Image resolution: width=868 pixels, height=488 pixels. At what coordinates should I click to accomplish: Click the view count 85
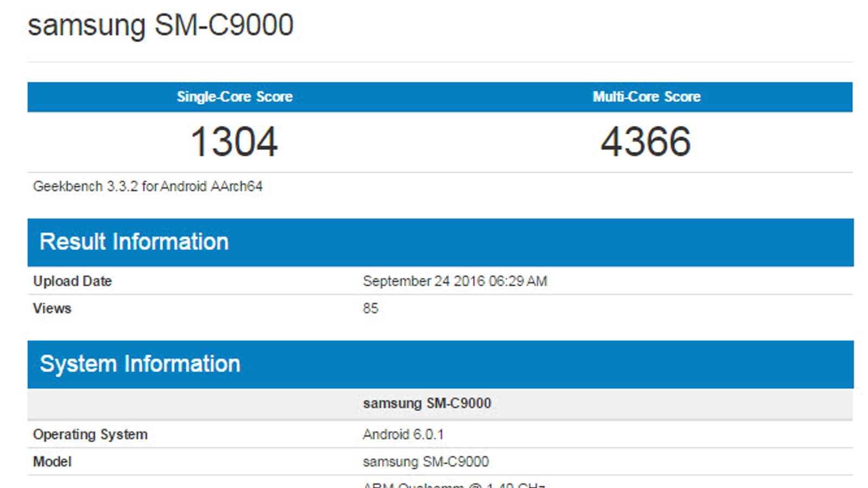371,308
